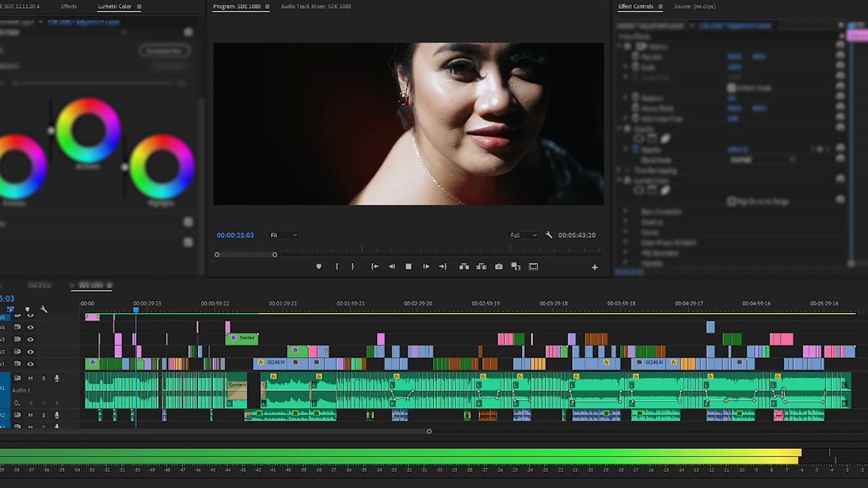This screenshot has width=868, height=488.
Task: Step forward one frame
Action: (x=426, y=266)
